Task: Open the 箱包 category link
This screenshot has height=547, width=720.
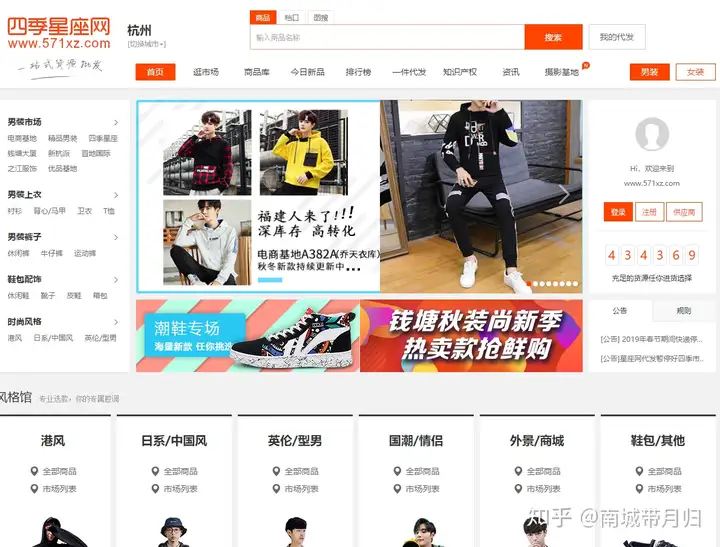Action: tap(100, 295)
